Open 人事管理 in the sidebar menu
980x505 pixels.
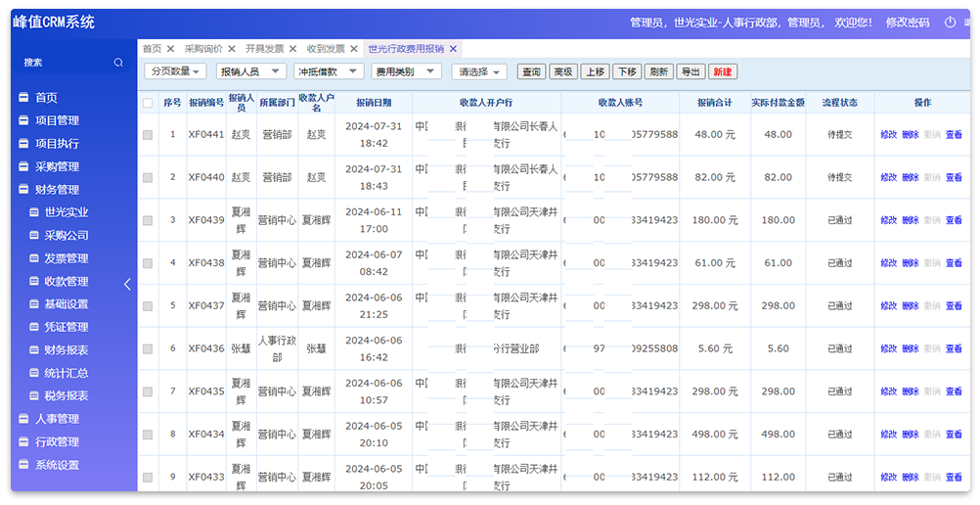(x=57, y=419)
